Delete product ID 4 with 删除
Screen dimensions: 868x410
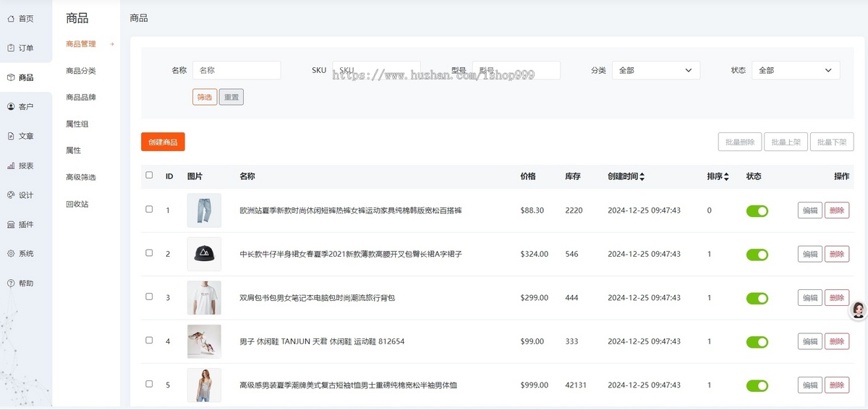837,341
